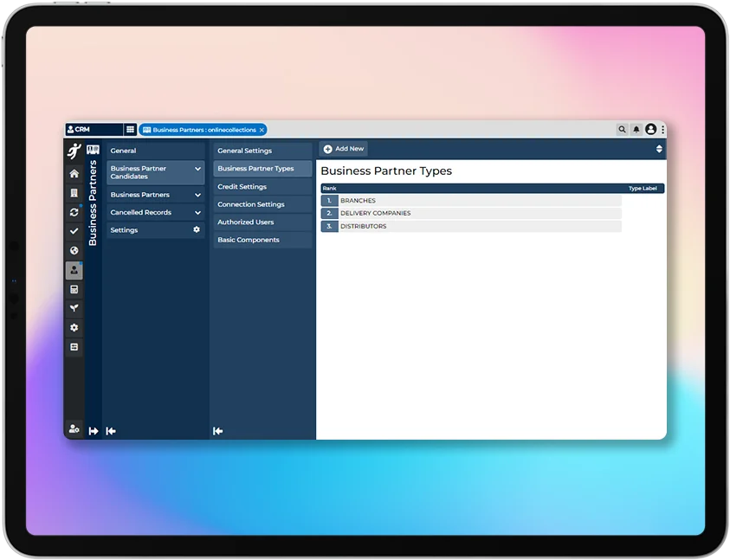This screenshot has width=730, height=560.
Task: Open the user profile avatar icon
Action: pos(651,130)
